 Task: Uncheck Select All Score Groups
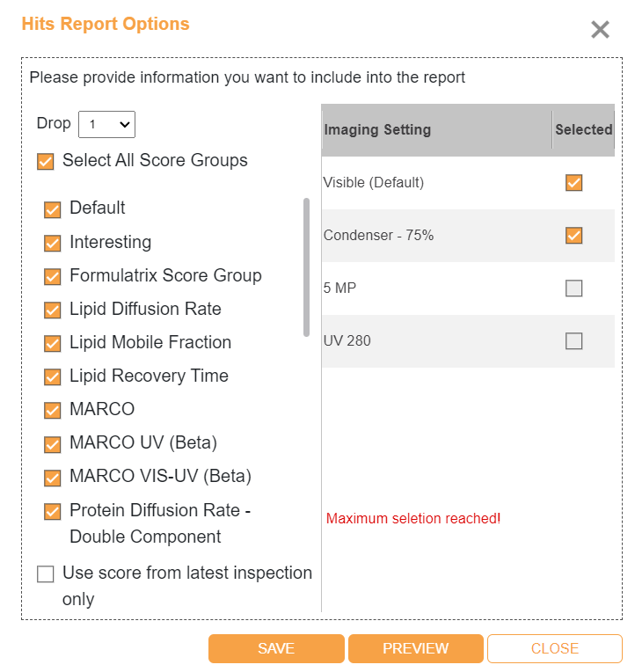pos(46,162)
